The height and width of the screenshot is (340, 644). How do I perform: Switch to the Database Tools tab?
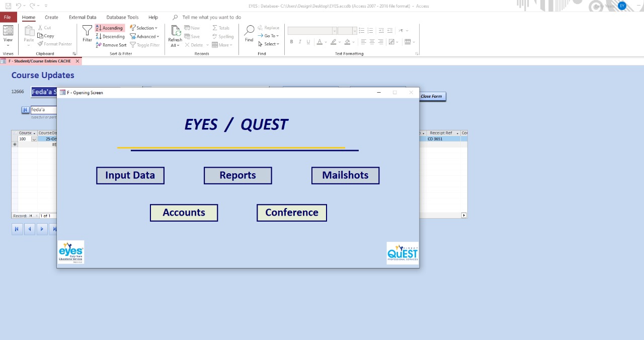coord(122,17)
